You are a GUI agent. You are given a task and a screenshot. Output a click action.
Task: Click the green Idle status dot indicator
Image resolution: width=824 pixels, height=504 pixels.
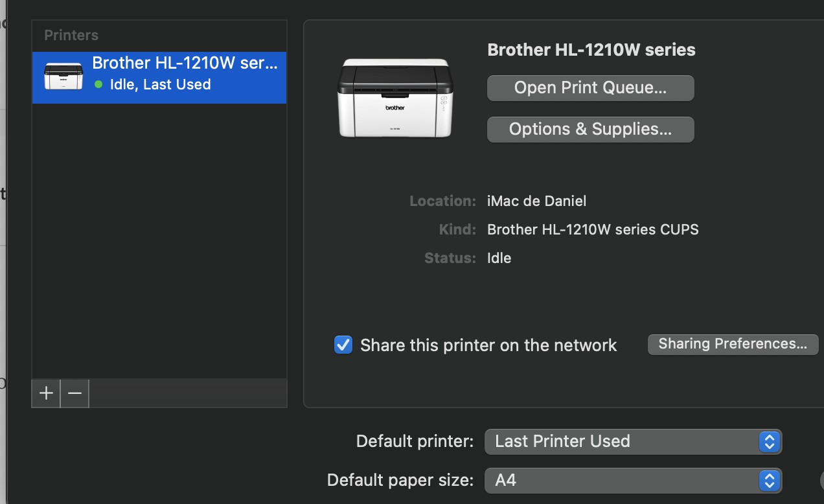pos(97,84)
